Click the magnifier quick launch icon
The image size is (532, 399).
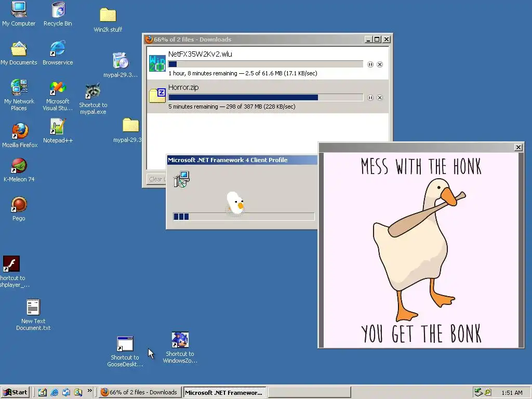78,393
